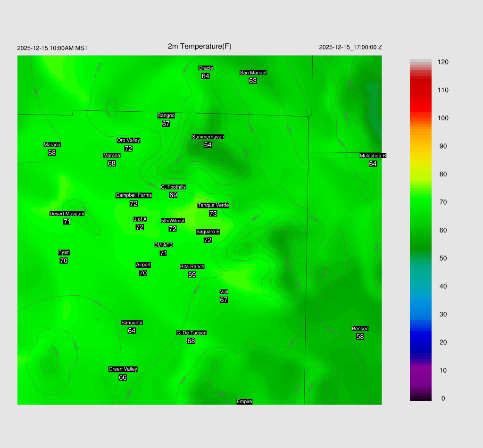The width and height of the screenshot is (483, 448).
Task: Select the Tanque Verde temperature reading 73
Action: (213, 214)
